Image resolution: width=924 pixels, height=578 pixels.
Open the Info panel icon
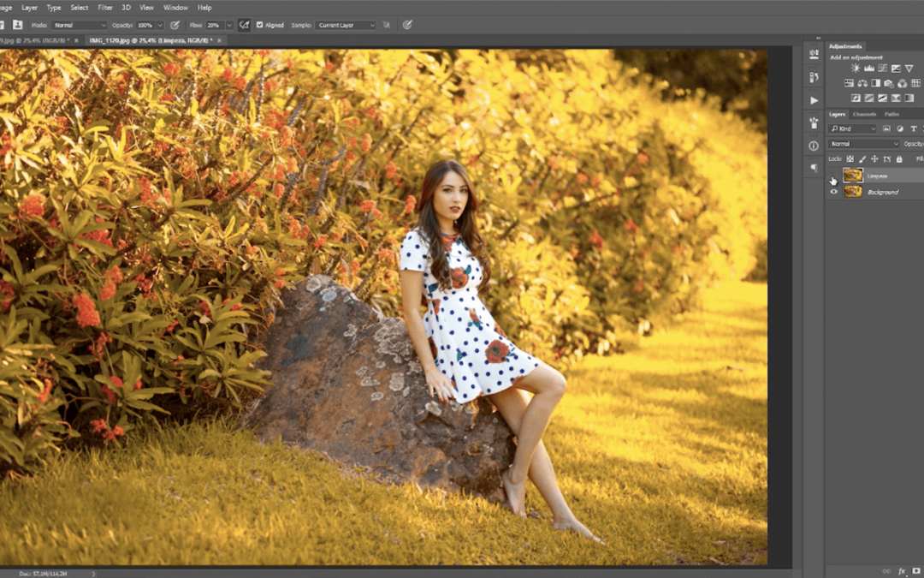814,146
